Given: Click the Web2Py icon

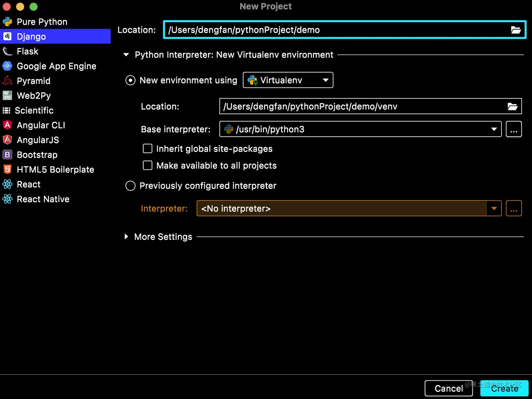Looking at the screenshot, I should [7, 95].
